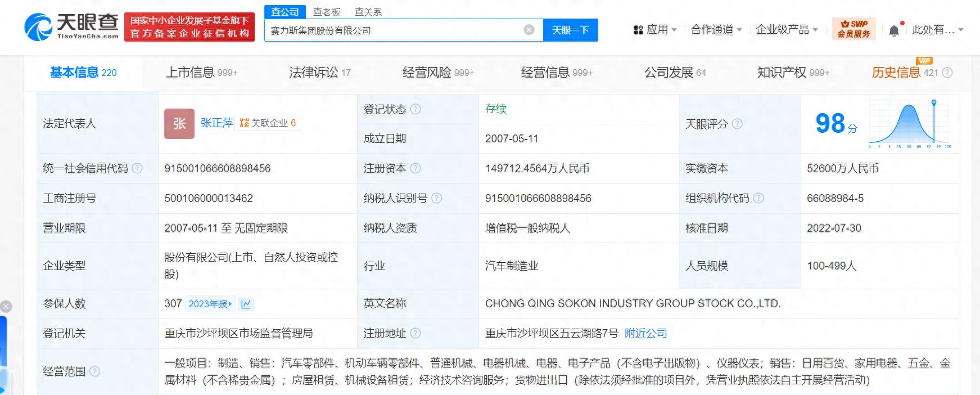The image size is (980, 395).
Task: Show help for 统一社会信用代码
Action: [137, 168]
